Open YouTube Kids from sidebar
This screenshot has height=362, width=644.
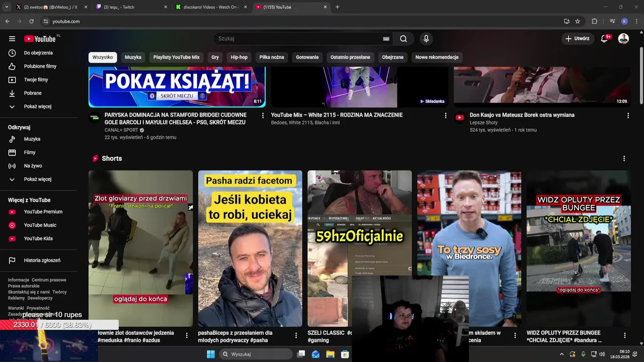click(38, 238)
